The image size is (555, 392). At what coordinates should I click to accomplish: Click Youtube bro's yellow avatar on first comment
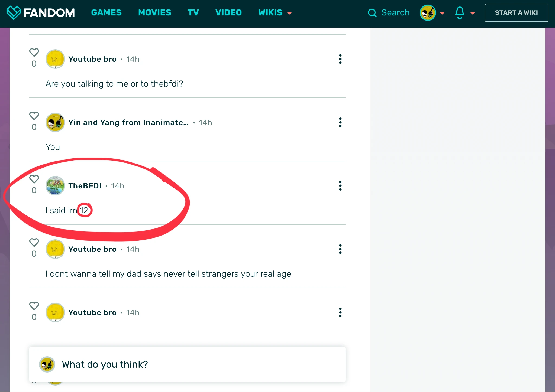[x=55, y=59]
